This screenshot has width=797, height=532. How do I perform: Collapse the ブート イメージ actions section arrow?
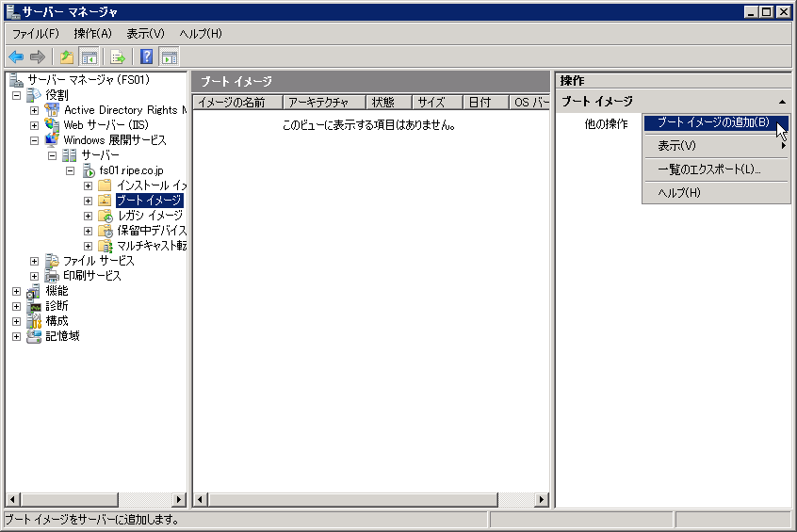(782, 102)
